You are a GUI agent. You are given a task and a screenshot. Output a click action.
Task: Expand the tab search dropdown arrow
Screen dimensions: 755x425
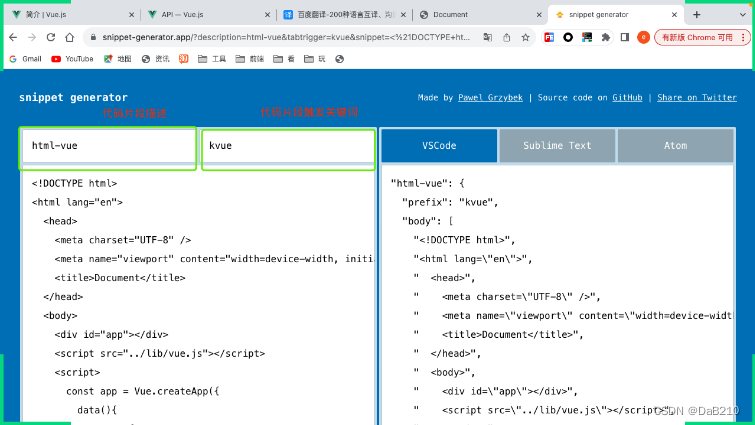tap(742, 14)
